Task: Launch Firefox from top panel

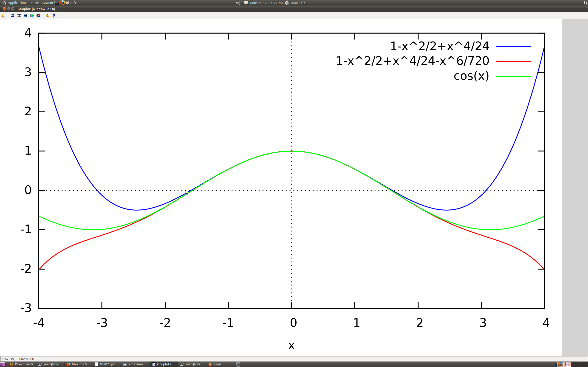Action: (62, 3)
